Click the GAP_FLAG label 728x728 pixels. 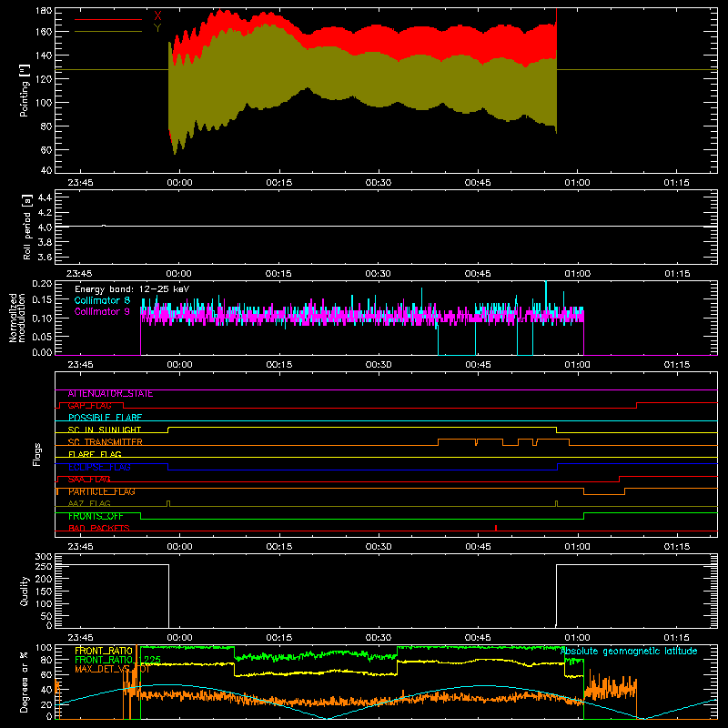click(89, 406)
